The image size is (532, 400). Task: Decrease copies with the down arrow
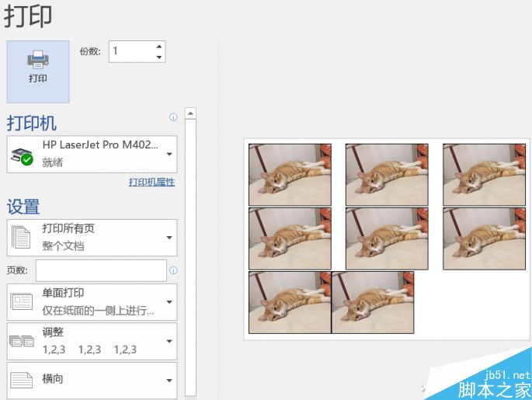click(x=158, y=57)
